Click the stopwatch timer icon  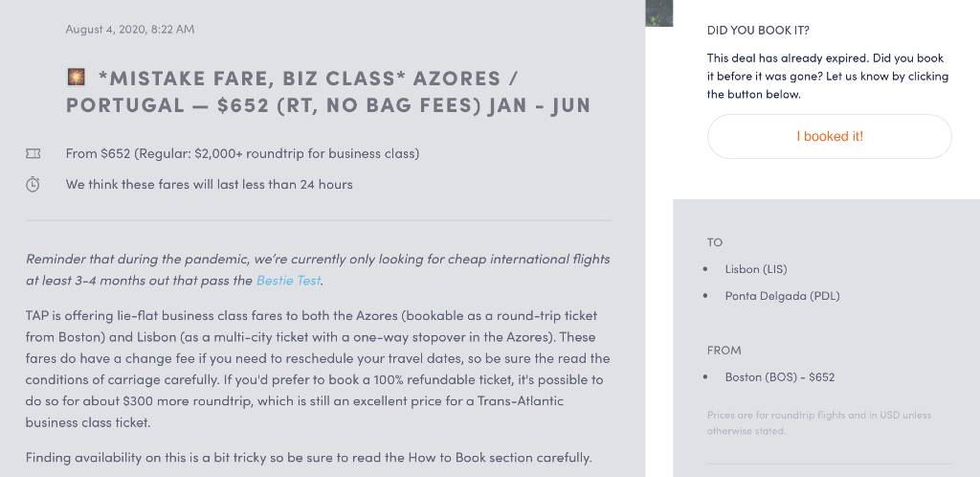tap(33, 185)
